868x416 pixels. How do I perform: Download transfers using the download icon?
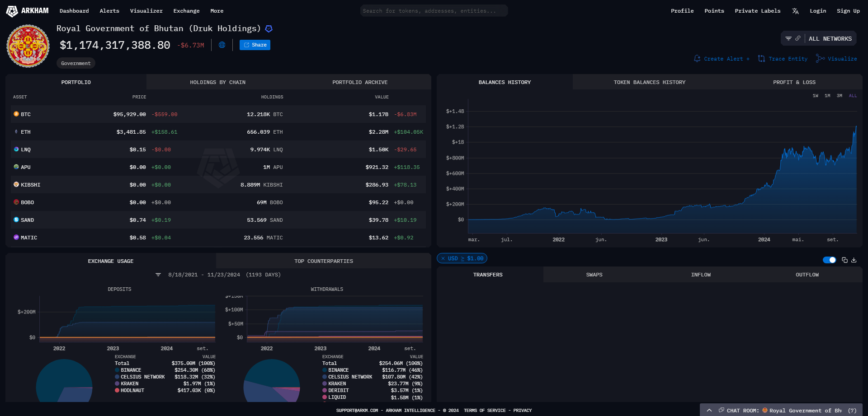(854, 260)
